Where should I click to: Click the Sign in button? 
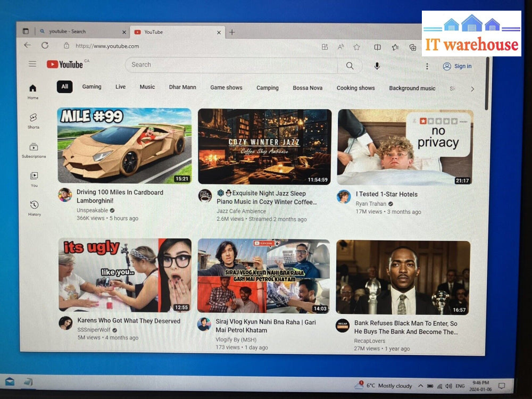tap(457, 66)
